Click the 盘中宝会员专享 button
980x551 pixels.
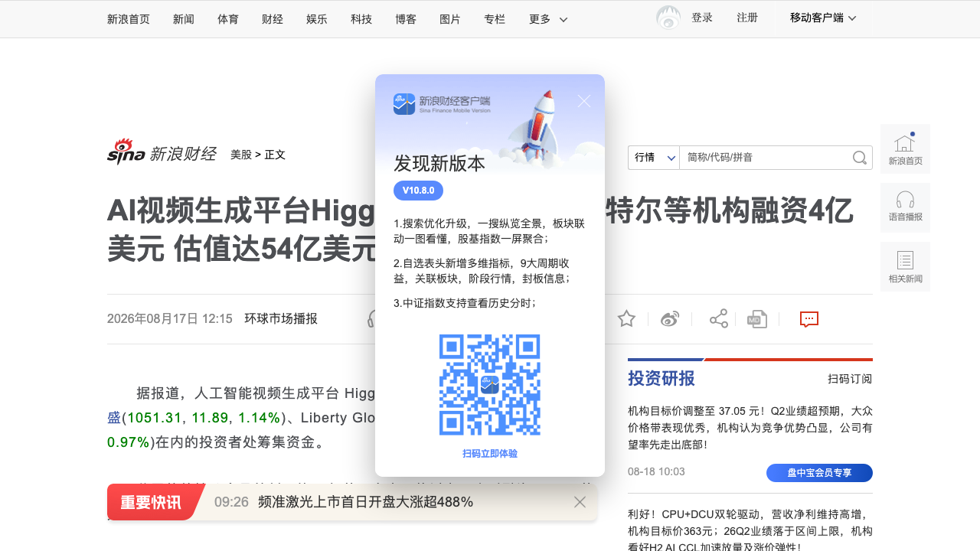click(x=819, y=473)
